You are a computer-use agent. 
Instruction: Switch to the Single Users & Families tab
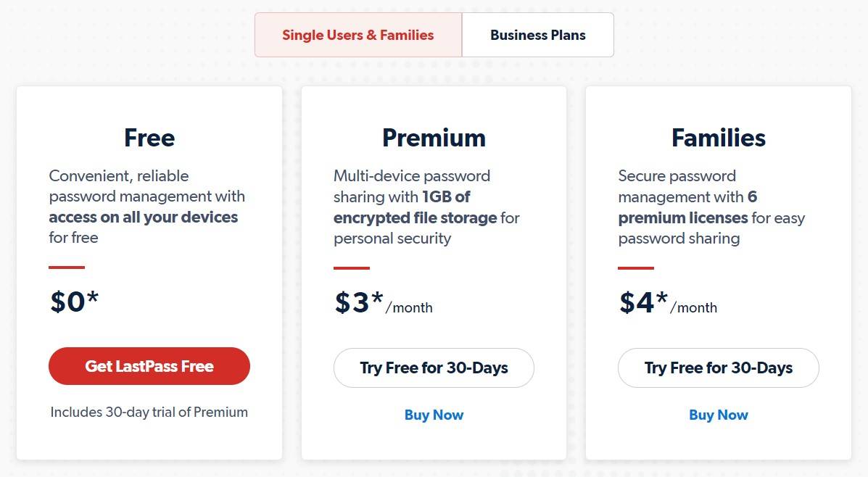(358, 35)
